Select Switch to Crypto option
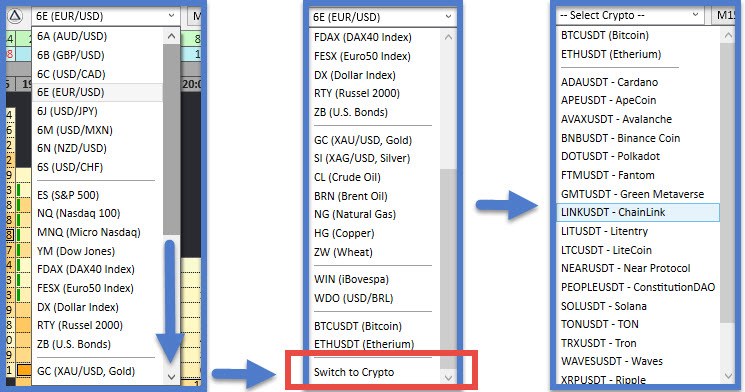Screen dimensions: 745x392 click(x=354, y=372)
